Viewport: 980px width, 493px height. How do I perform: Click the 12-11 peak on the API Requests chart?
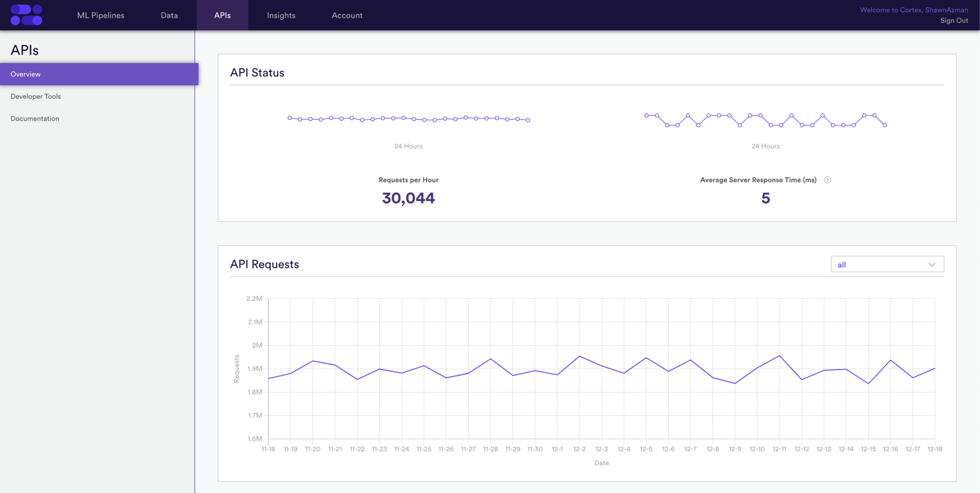(780, 356)
